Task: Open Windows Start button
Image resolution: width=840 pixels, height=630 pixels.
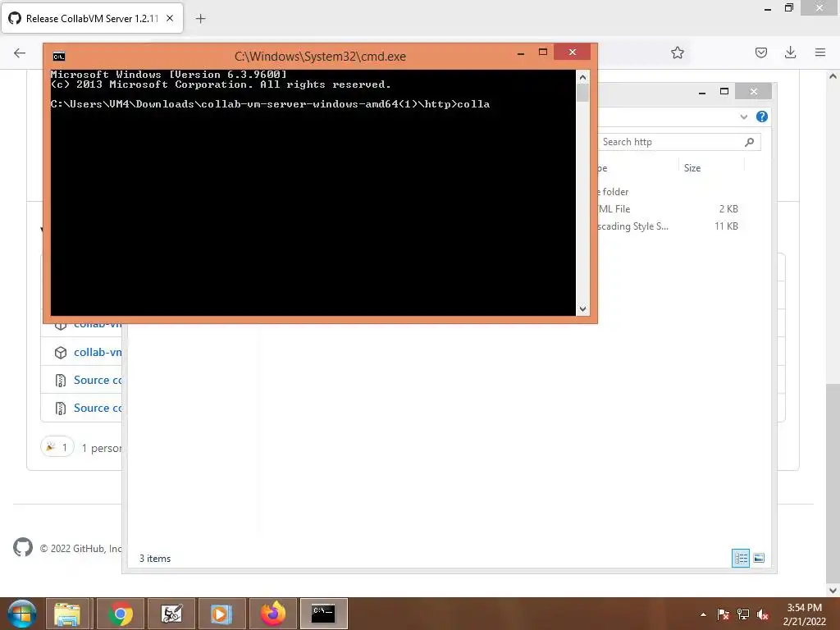Action: tap(21, 614)
